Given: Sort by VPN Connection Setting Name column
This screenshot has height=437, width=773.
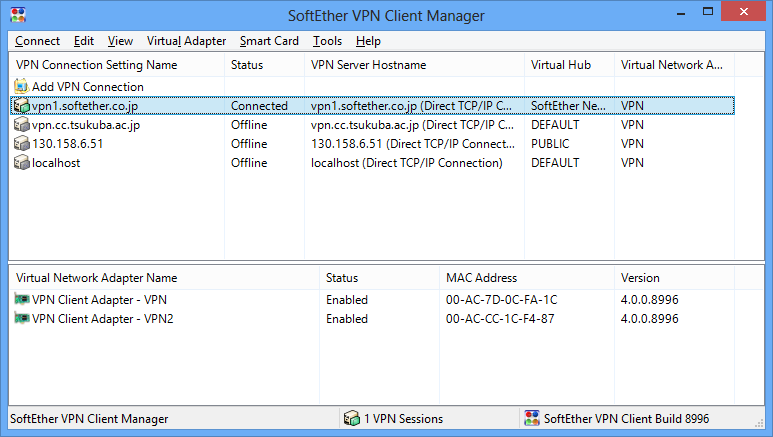Looking at the screenshot, I should click(97, 65).
